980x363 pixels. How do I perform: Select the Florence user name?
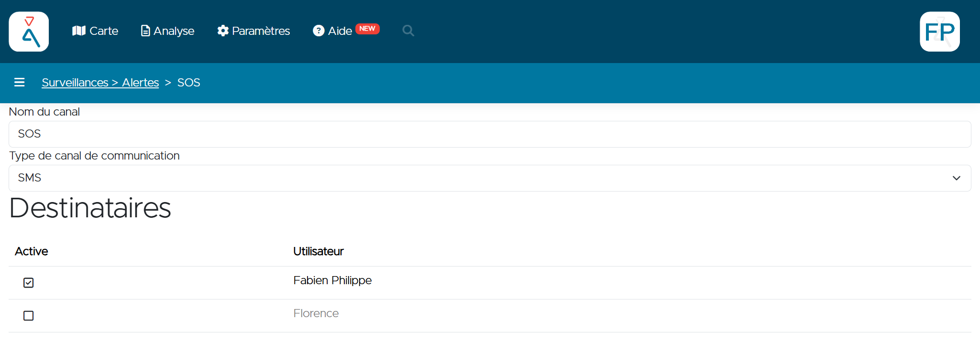[316, 313]
